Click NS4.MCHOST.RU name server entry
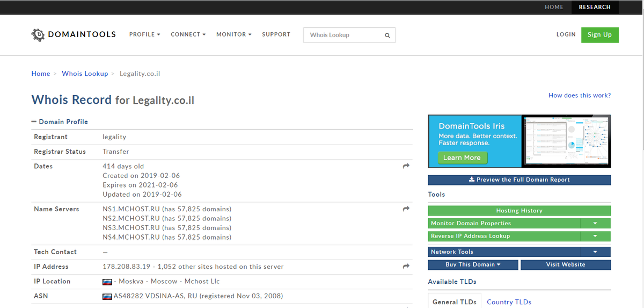644x308 pixels. coord(167,238)
